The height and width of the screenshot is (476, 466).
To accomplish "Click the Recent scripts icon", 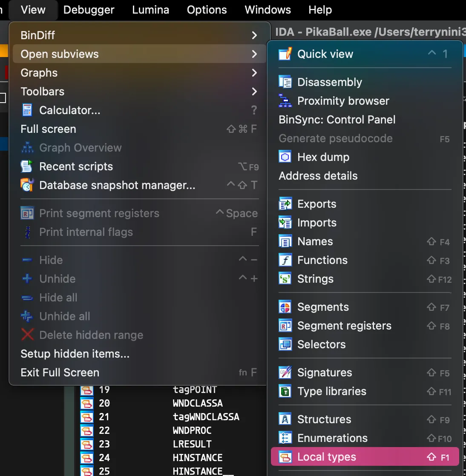I will click(27, 166).
